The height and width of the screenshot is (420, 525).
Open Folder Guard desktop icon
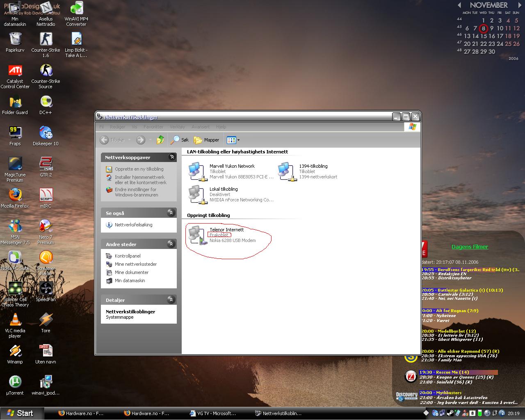click(15, 105)
